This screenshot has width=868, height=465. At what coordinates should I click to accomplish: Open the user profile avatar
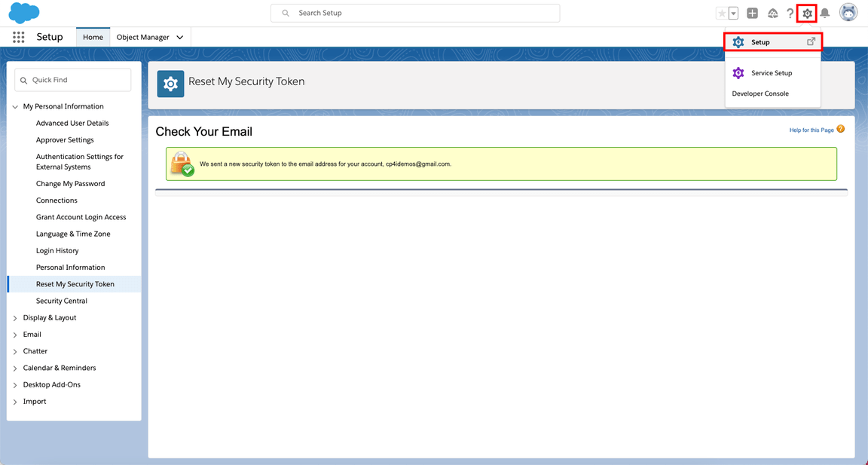point(848,13)
